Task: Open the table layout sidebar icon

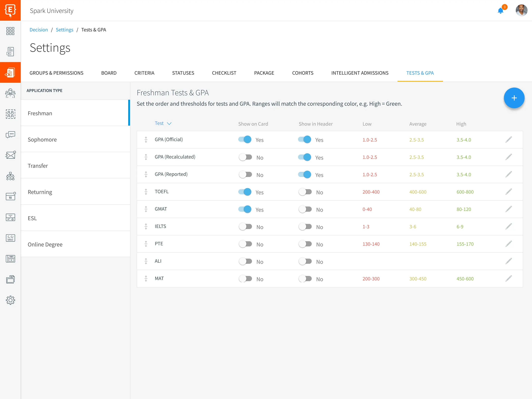Action: tap(10, 259)
